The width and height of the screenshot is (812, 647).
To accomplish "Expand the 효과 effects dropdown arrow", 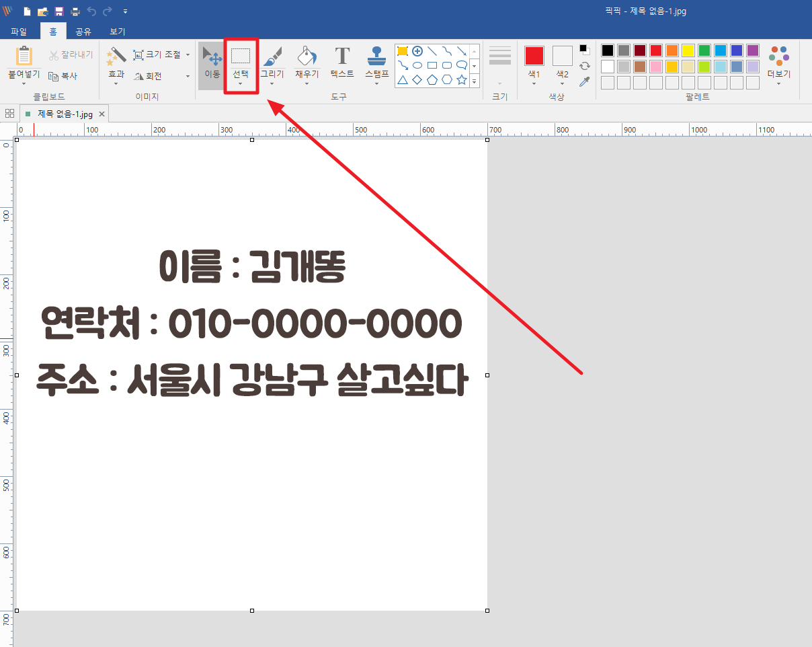I will 116,84.
